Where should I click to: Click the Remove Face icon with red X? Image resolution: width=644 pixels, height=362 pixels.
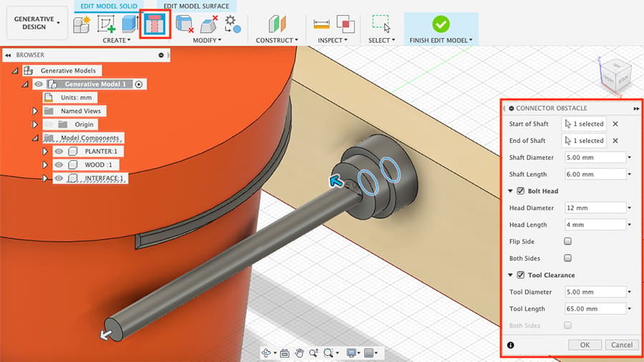point(209,24)
